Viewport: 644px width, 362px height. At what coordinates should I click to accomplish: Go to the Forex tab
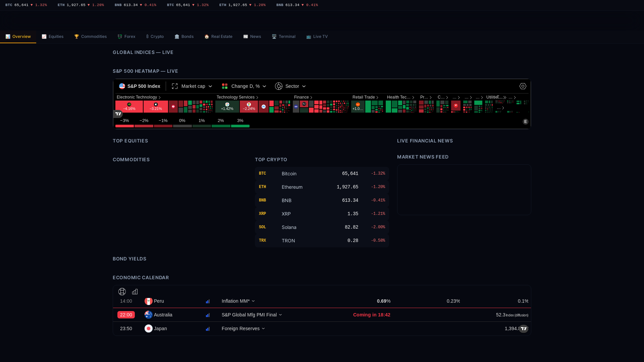coord(126,37)
